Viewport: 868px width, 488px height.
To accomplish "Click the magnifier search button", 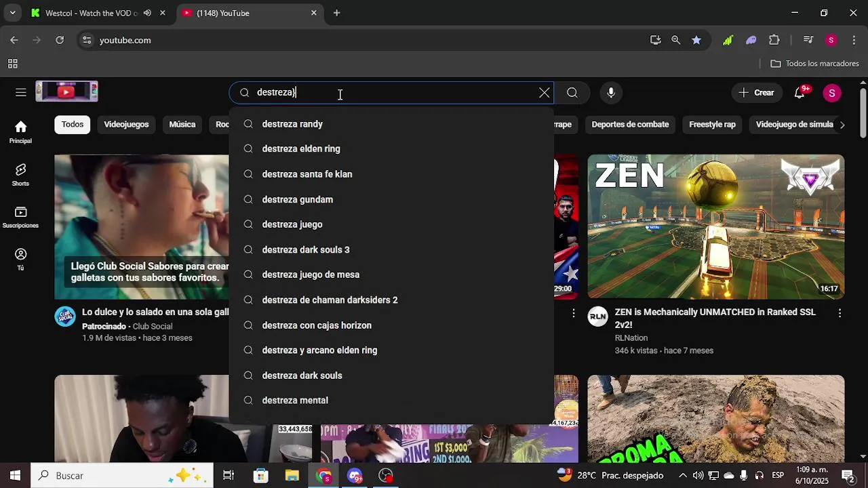I will (x=572, y=93).
